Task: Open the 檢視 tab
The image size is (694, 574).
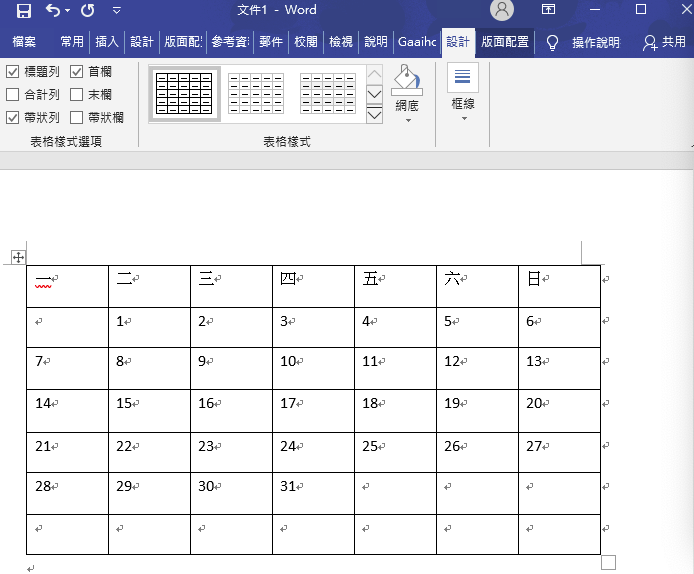Action: (341, 42)
